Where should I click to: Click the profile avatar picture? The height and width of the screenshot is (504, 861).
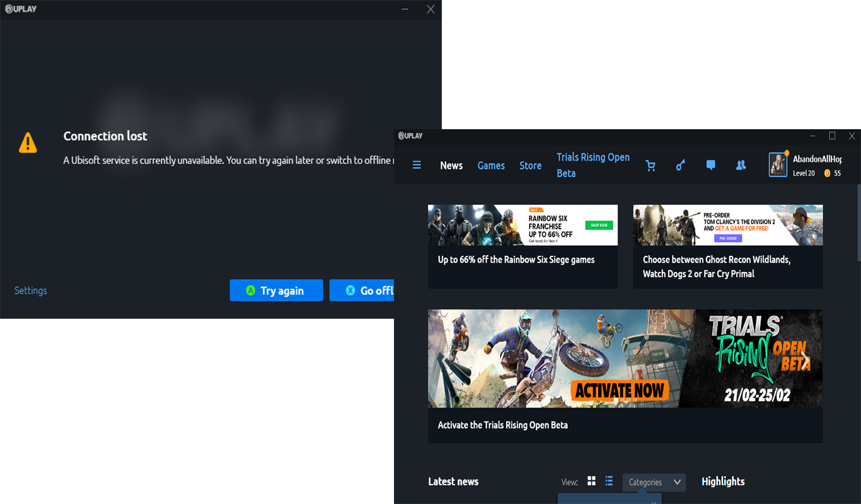pos(778,164)
